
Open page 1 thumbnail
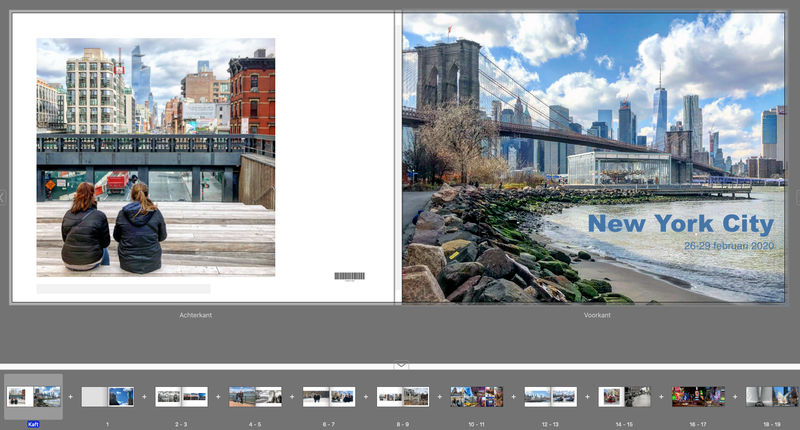[108, 397]
